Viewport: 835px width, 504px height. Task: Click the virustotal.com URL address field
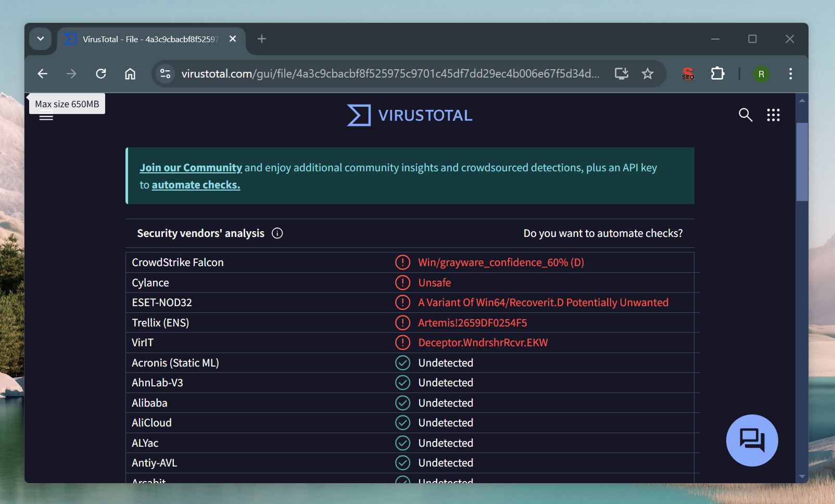tap(390, 74)
